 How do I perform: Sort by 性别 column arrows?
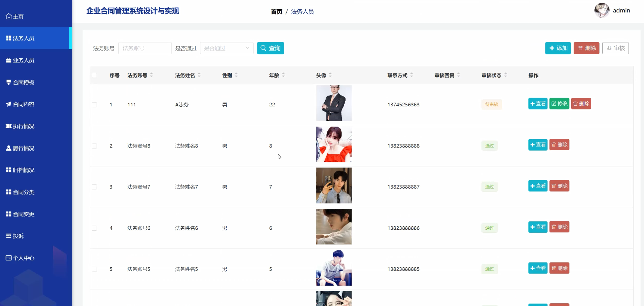coord(236,75)
